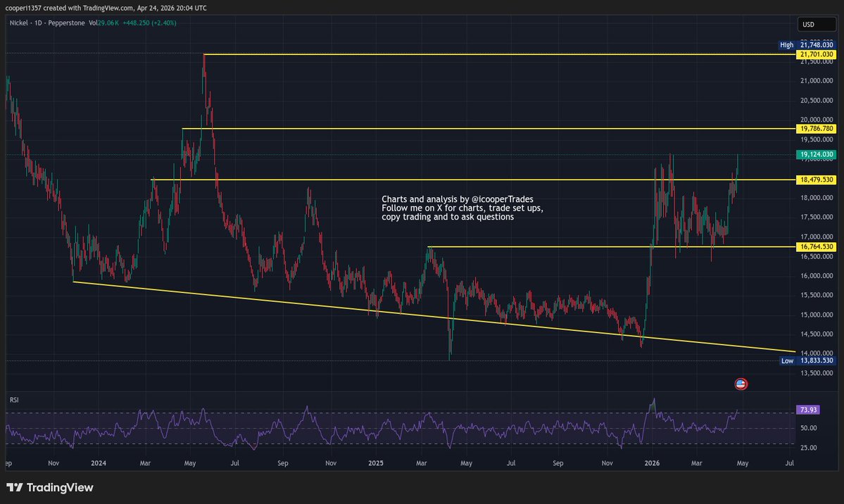Click the 18,000.000 price axis label
Screen dimensions: 844x504
click(x=817, y=199)
